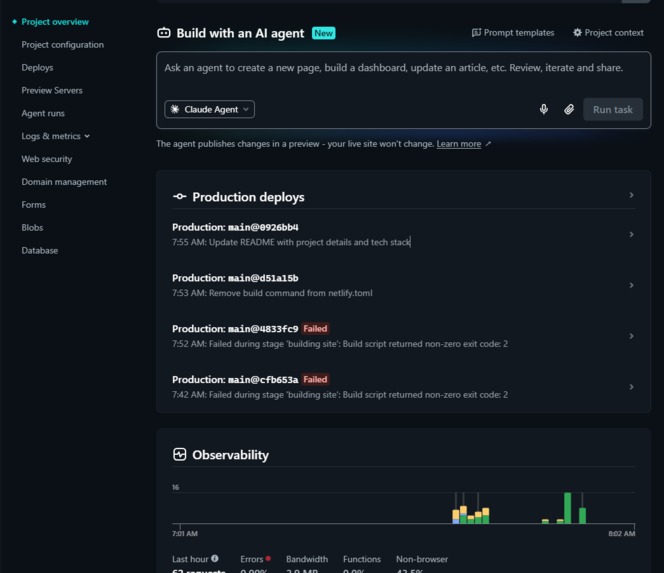Click 'Production: main@0926bb4' title

click(x=235, y=227)
